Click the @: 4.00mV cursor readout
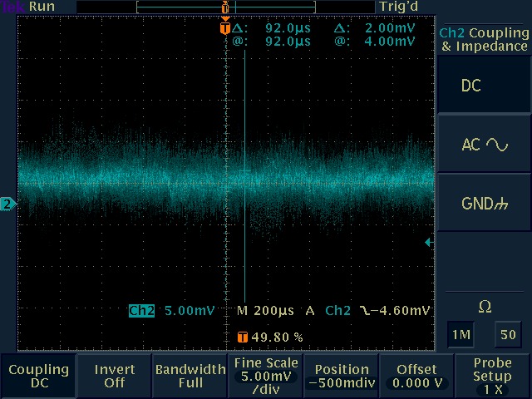The width and height of the screenshot is (532, 399). coord(375,42)
